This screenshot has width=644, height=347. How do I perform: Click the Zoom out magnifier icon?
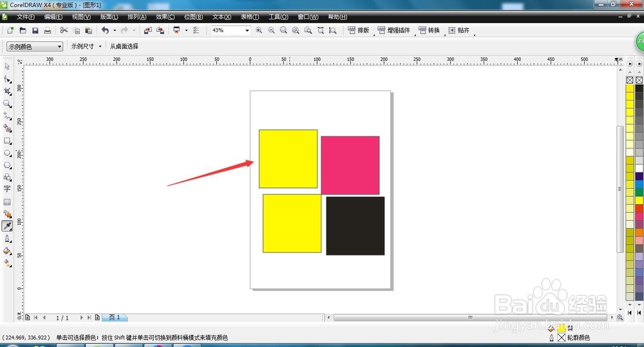[271, 30]
